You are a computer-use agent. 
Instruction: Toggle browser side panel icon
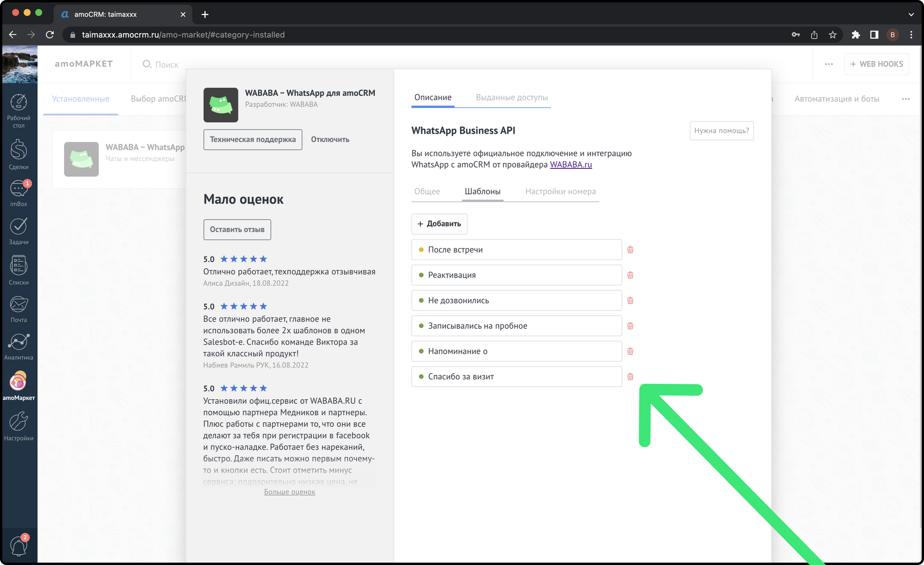[874, 35]
